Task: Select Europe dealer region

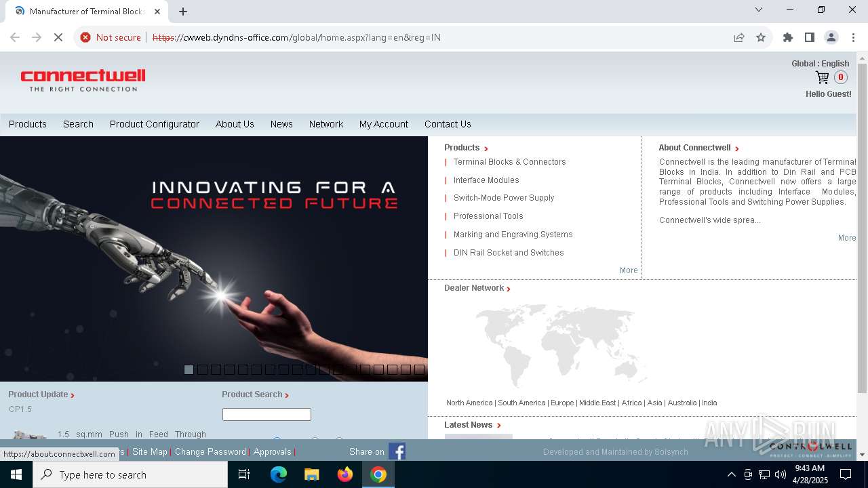Action: (562, 403)
